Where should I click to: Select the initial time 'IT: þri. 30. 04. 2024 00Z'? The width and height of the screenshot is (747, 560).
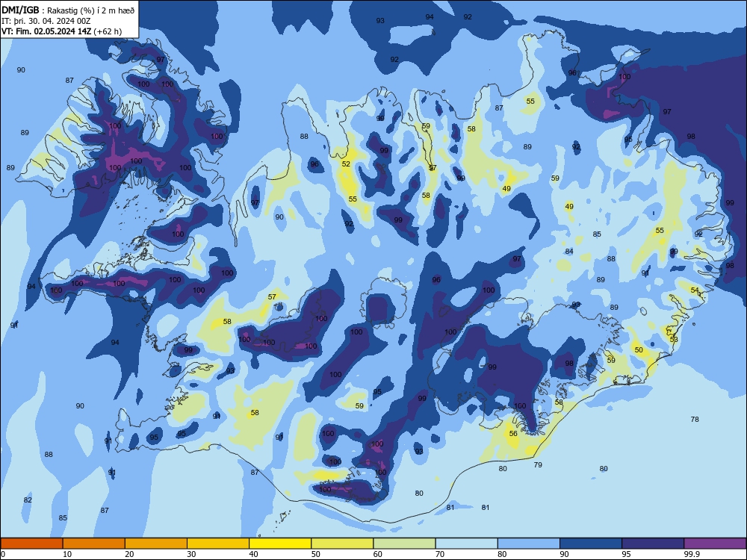tap(46, 21)
